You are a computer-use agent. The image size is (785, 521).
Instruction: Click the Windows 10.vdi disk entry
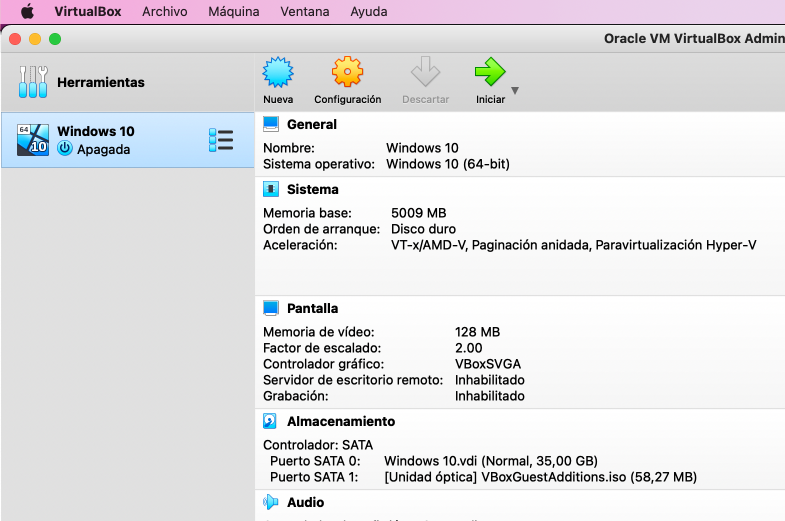[490, 461]
